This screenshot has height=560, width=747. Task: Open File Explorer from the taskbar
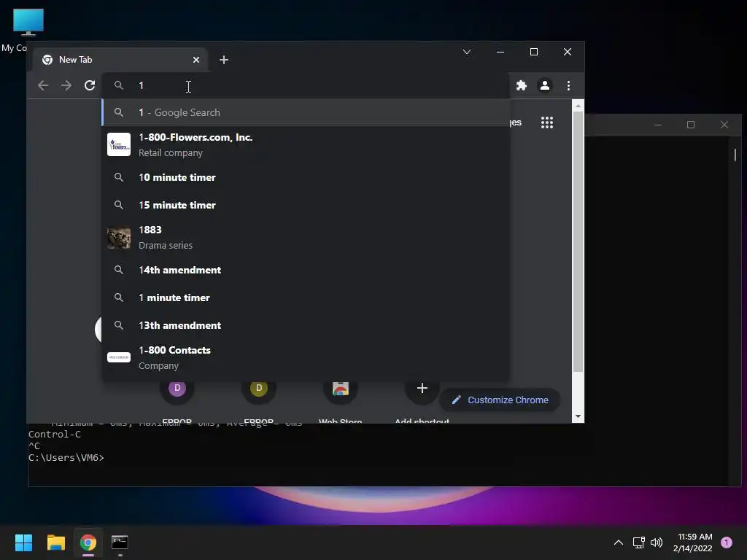55,542
